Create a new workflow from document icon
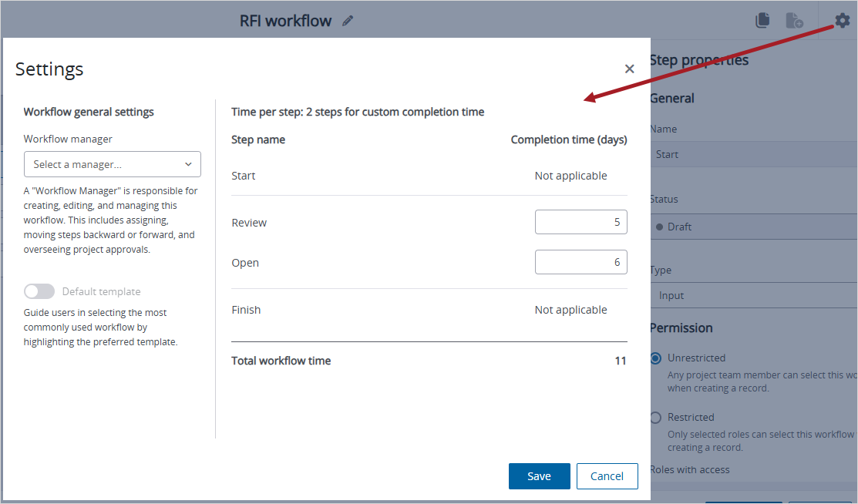 (x=795, y=20)
